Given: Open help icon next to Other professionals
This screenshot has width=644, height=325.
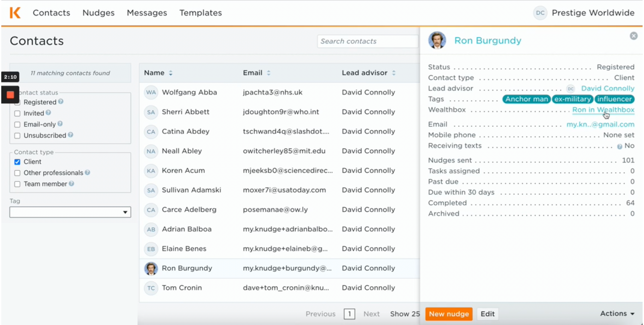Looking at the screenshot, I should click(x=87, y=172).
